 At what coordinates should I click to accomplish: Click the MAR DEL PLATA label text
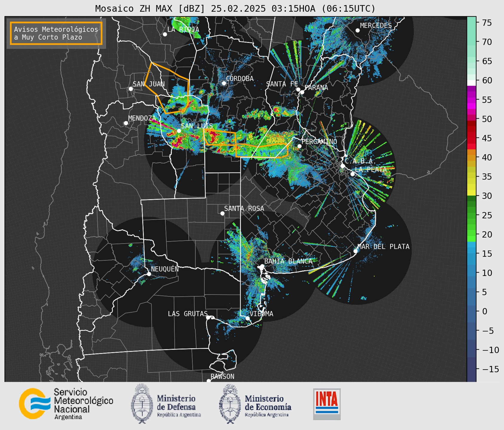[x=383, y=247]
